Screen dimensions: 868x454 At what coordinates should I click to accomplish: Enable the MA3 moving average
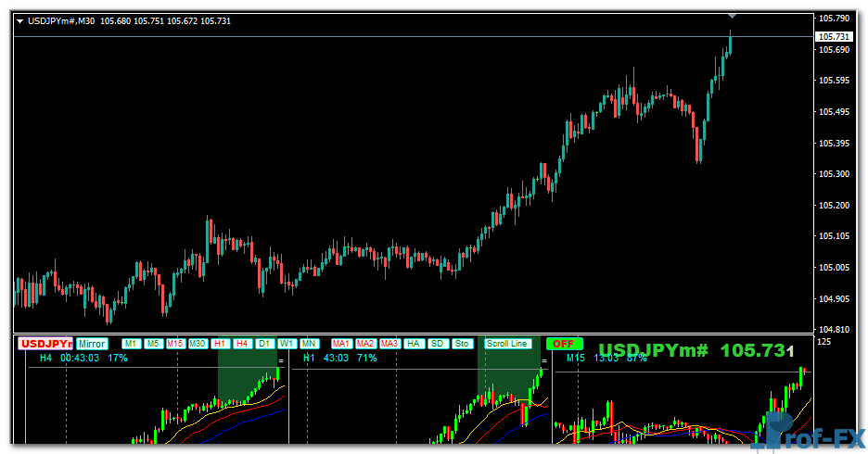point(389,344)
